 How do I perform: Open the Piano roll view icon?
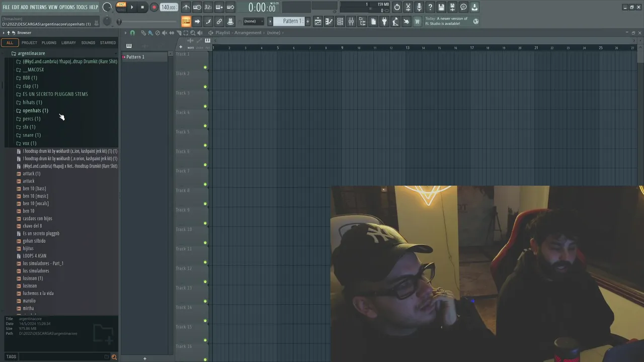coord(329,21)
